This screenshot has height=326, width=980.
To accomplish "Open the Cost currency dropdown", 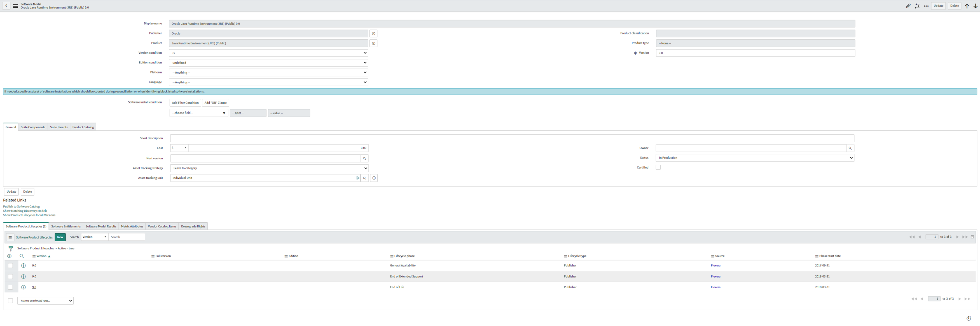I will 179,148.
